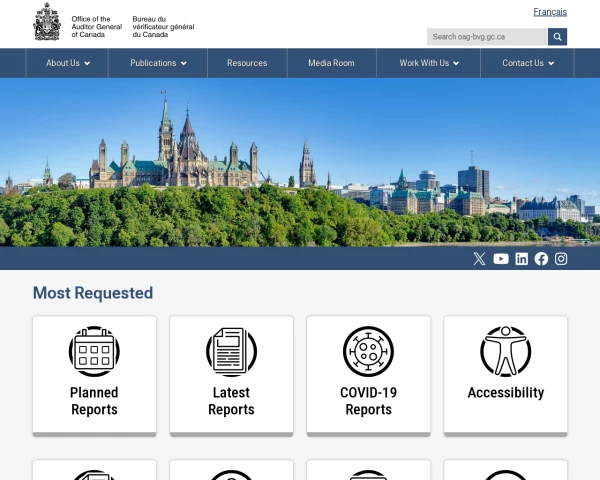
Task: Click the Latest Reports document icon
Action: pos(231,351)
